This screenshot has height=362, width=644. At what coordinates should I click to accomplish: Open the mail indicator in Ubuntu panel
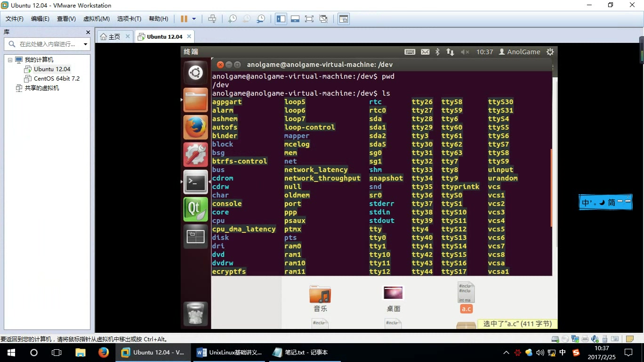pyautogui.click(x=425, y=52)
